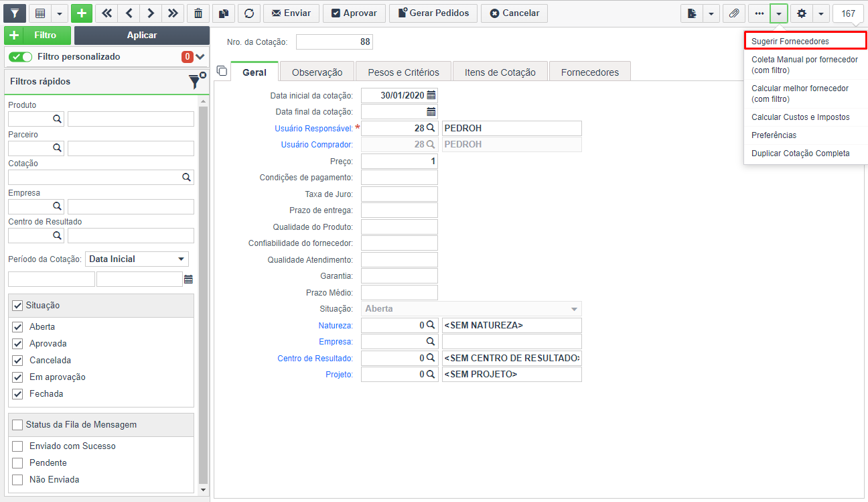Open the Período da Cotação Data Inicial dropdown
The height and width of the screenshot is (502, 868).
point(137,259)
